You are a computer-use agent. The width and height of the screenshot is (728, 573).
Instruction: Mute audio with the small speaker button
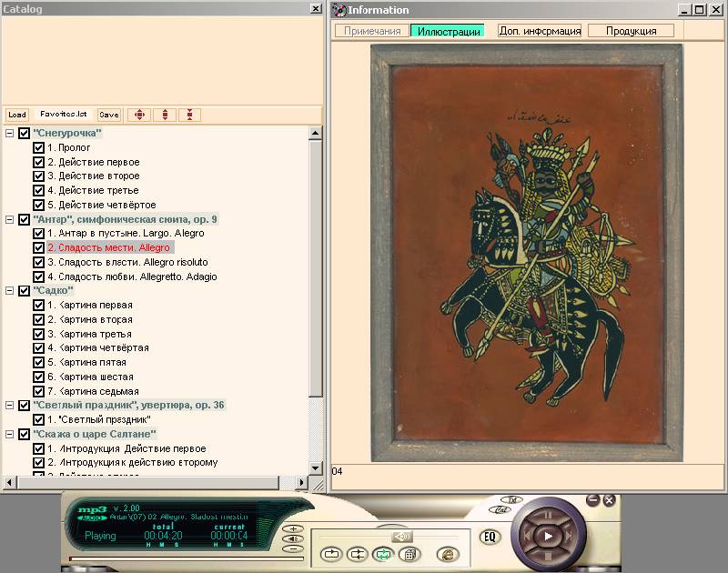click(293, 538)
